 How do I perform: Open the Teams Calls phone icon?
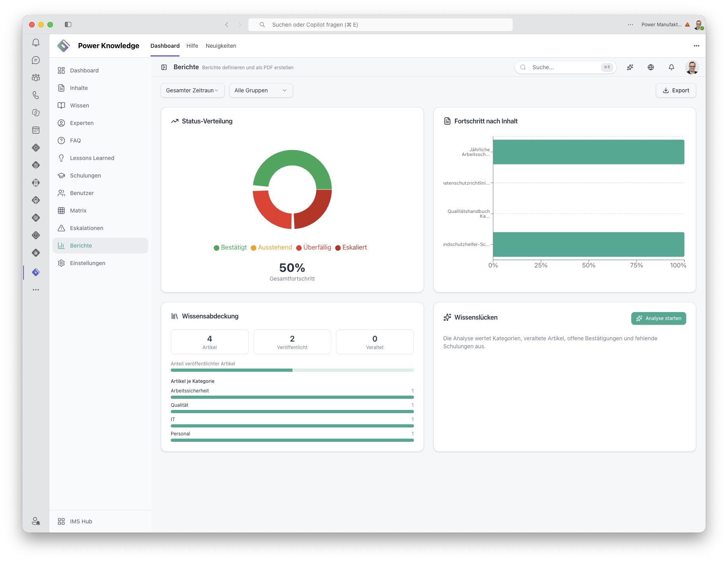pyautogui.click(x=36, y=95)
